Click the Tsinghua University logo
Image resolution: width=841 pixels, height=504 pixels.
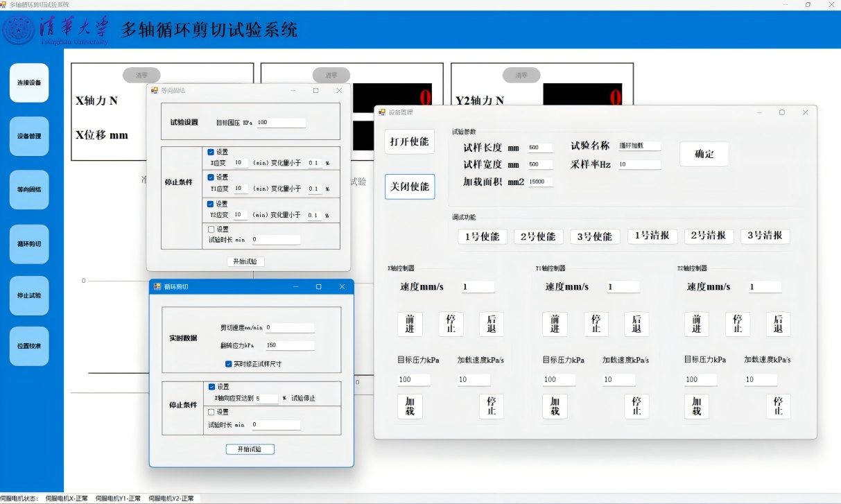click(x=57, y=30)
